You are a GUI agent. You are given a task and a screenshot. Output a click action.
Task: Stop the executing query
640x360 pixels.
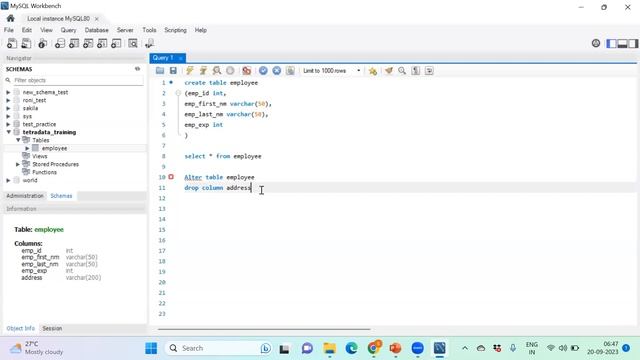[x=230, y=71]
